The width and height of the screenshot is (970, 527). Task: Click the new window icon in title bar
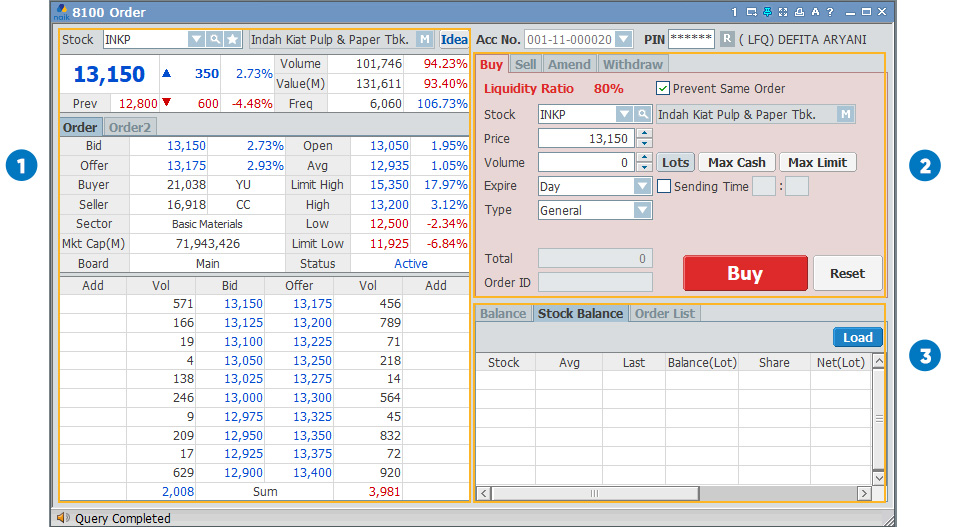tap(752, 12)
